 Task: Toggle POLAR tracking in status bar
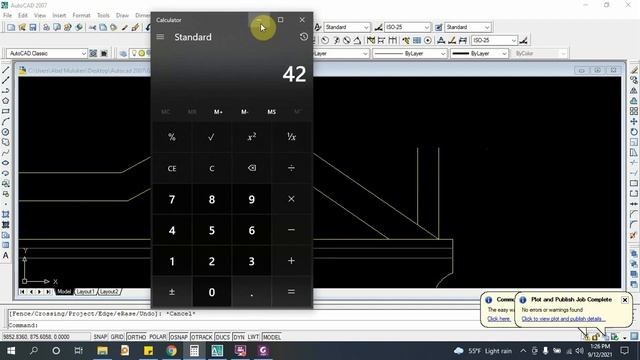(x=158, y=337)
